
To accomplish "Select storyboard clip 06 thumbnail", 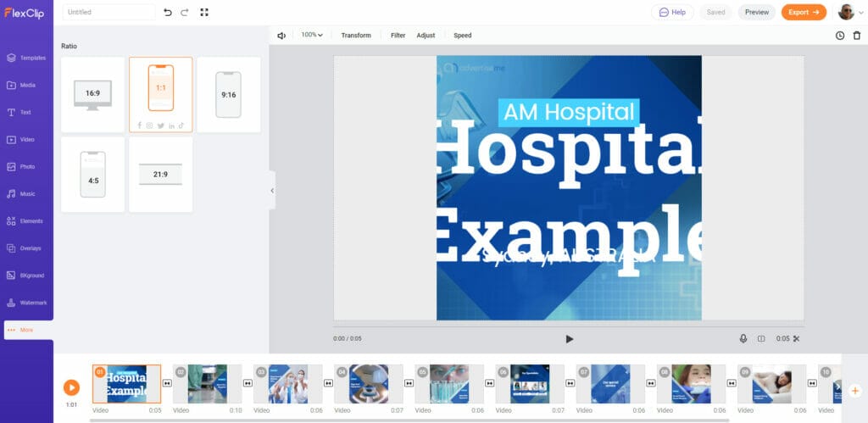I will tap(531, 384).
